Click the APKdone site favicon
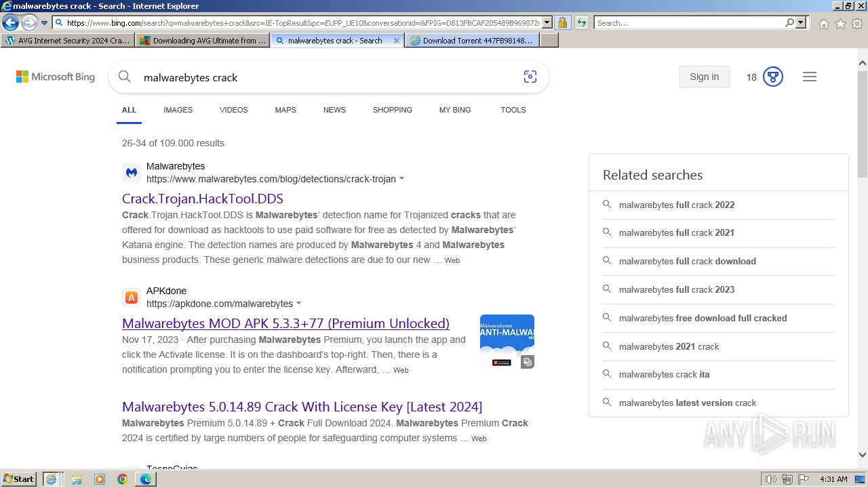868x488 pixels. click(x=132, y=298)
